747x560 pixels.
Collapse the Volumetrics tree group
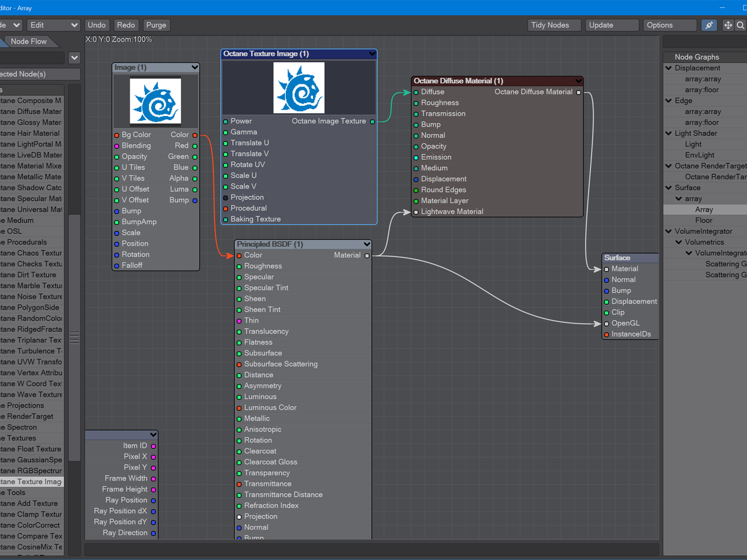click(x=679, y=242)
